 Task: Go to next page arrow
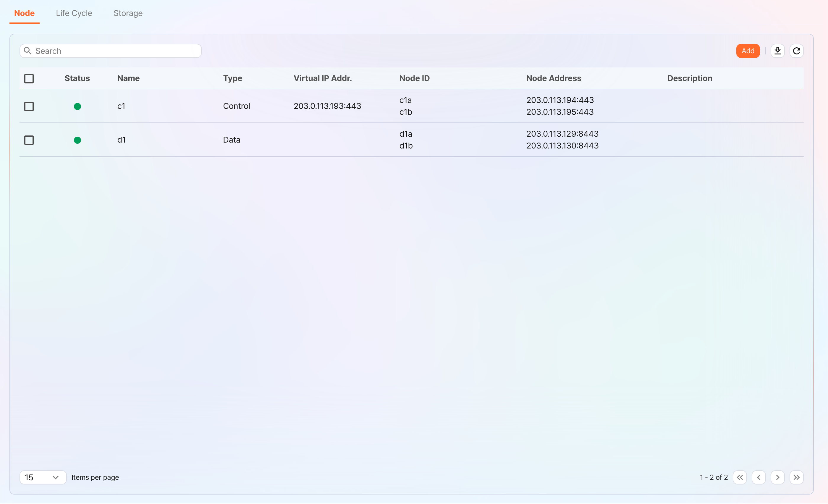[x=778, y=477]
